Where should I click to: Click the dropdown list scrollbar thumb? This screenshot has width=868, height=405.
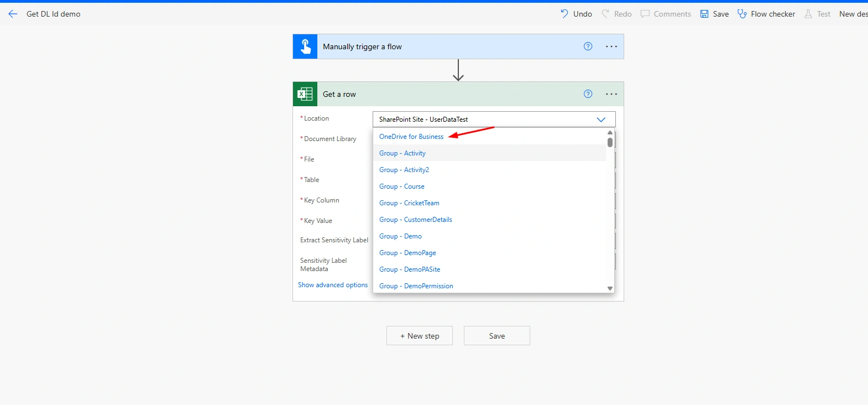pyautogui.click(x=610, y=142)
